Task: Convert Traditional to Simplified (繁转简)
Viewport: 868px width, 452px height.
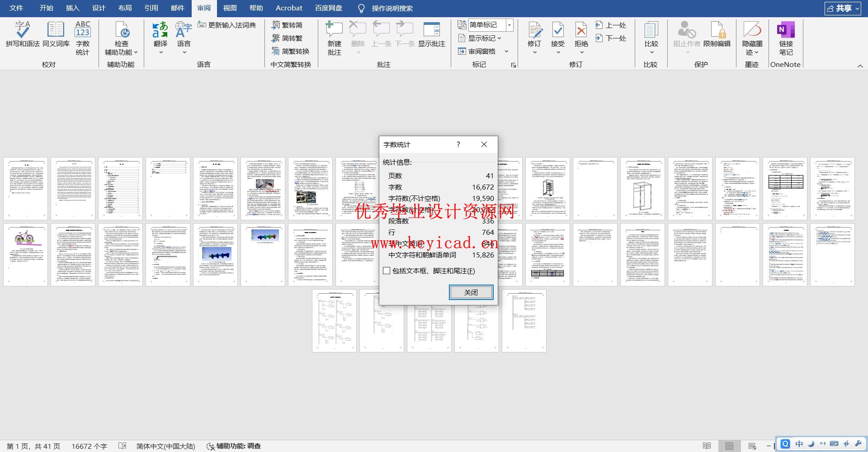Action: tap(287, 25)
